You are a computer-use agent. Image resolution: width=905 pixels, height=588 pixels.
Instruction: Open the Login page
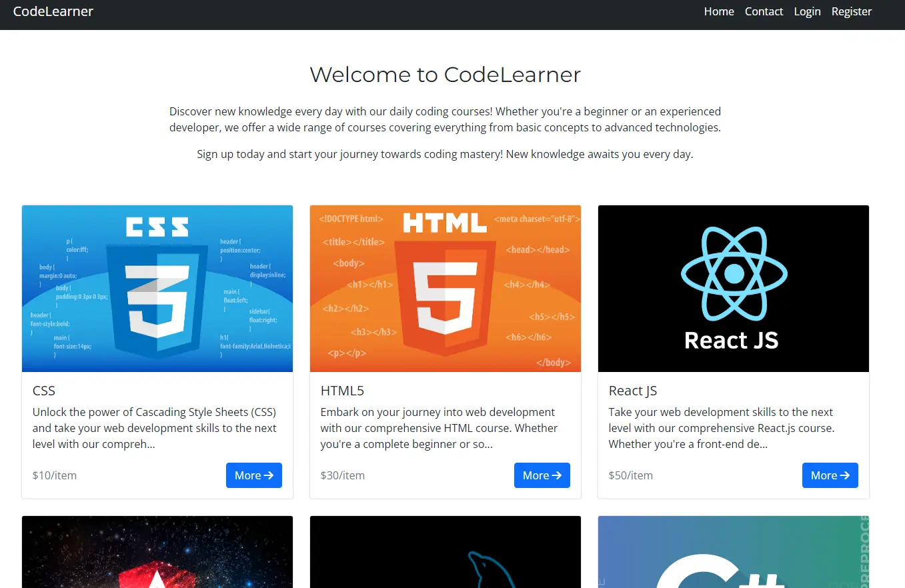[x=807, y=11]
